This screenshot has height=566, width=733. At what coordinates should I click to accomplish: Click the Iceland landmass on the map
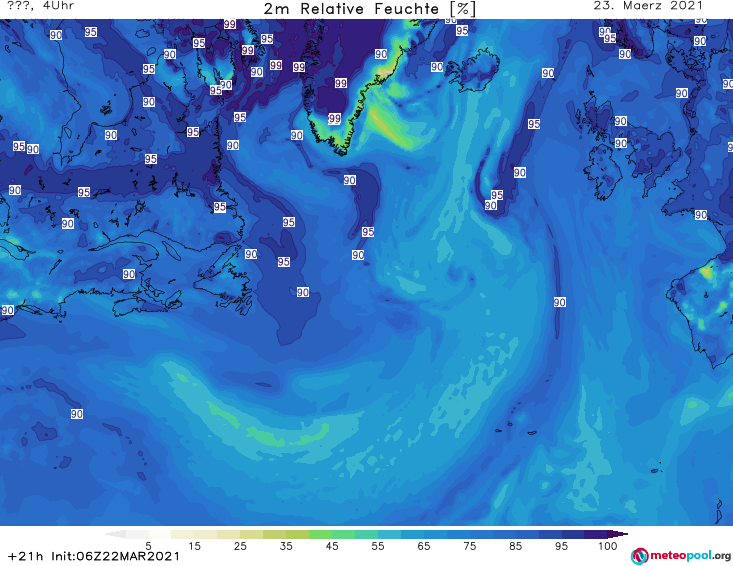click(472, 70)
